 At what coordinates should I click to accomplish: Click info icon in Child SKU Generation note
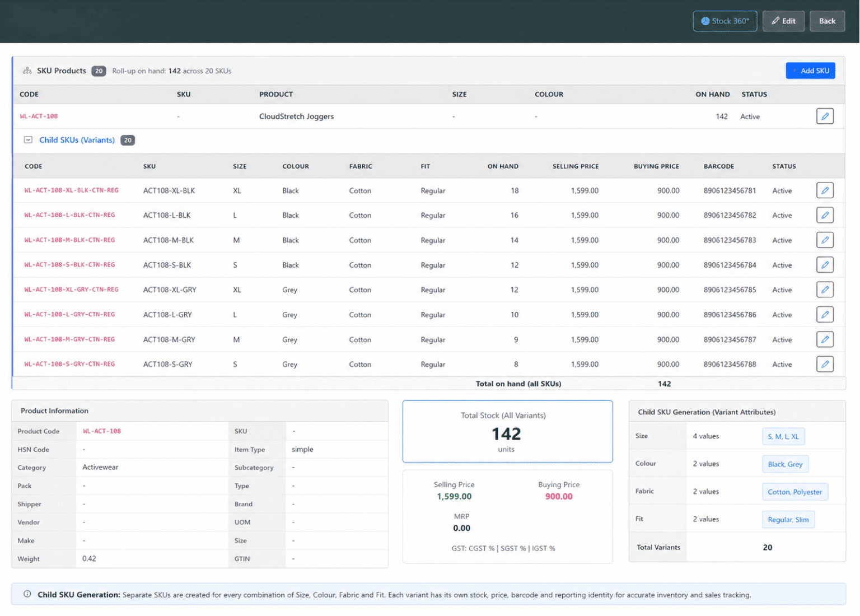(x=27, y=594)
